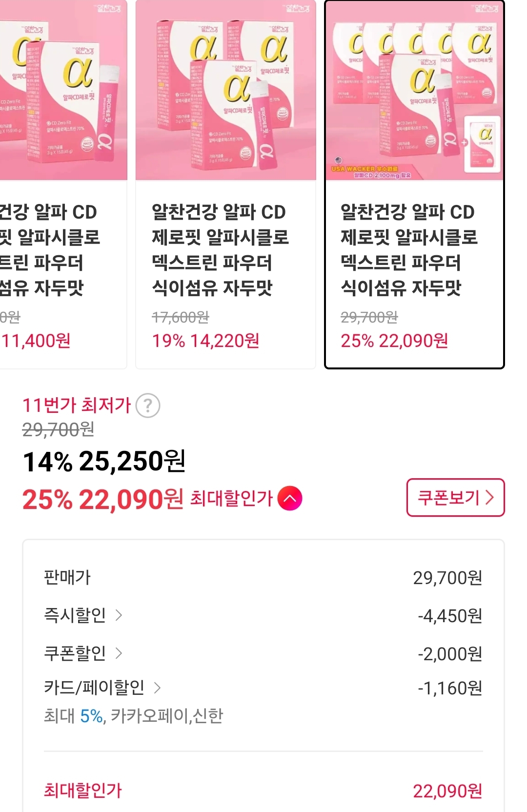Open the 쿠폰보기 coupon button
This screenshot has width=527, height=812.
pyautogui.click(x=455, y=497)
